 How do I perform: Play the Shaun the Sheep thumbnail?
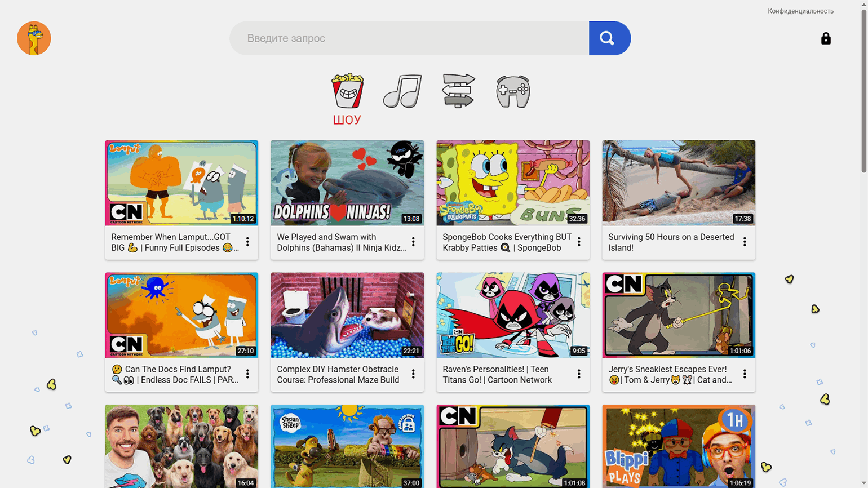(x=347, y=446)
